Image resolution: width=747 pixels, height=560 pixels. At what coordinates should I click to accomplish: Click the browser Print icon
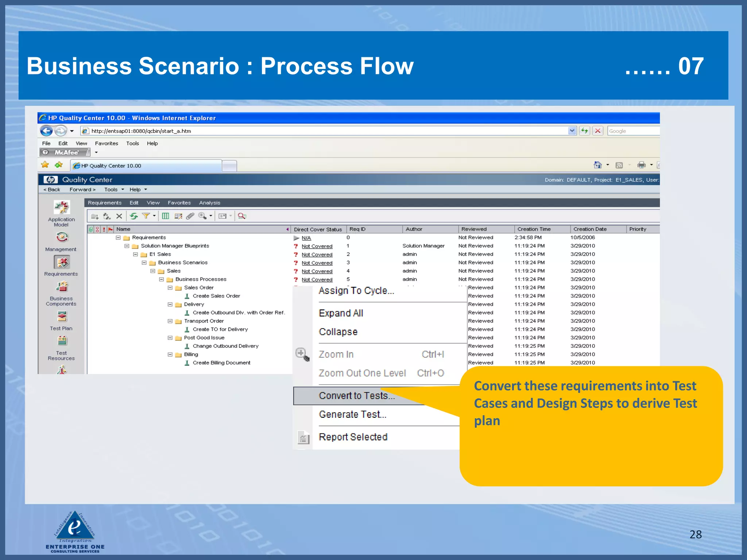click(642, 165)
